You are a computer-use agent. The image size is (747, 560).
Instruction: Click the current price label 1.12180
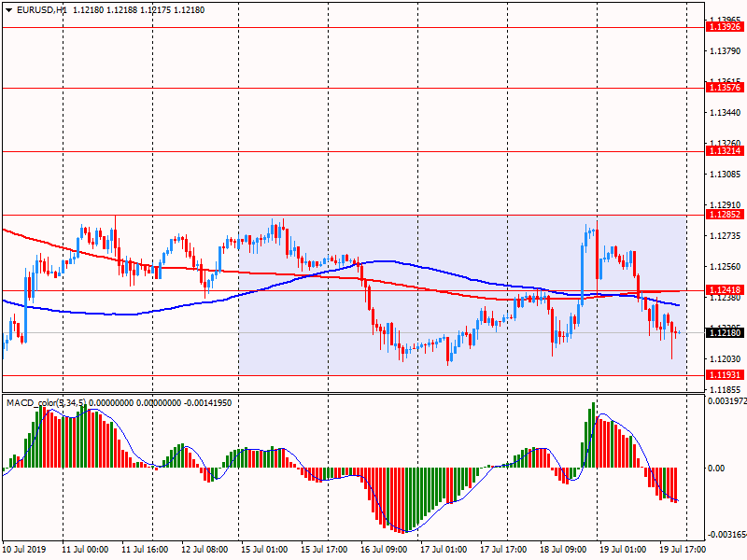(725, 333)
